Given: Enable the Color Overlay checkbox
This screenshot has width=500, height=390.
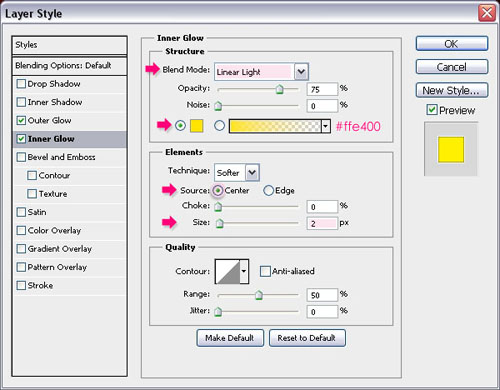Looking at the screenshot, I should click(21, 230).
